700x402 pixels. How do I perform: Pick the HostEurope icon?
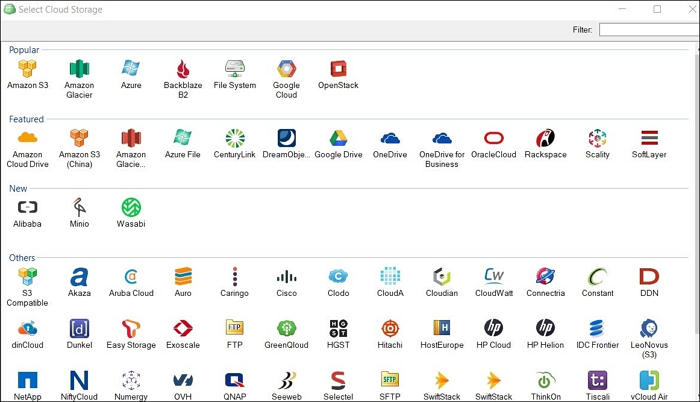point(442,334)
